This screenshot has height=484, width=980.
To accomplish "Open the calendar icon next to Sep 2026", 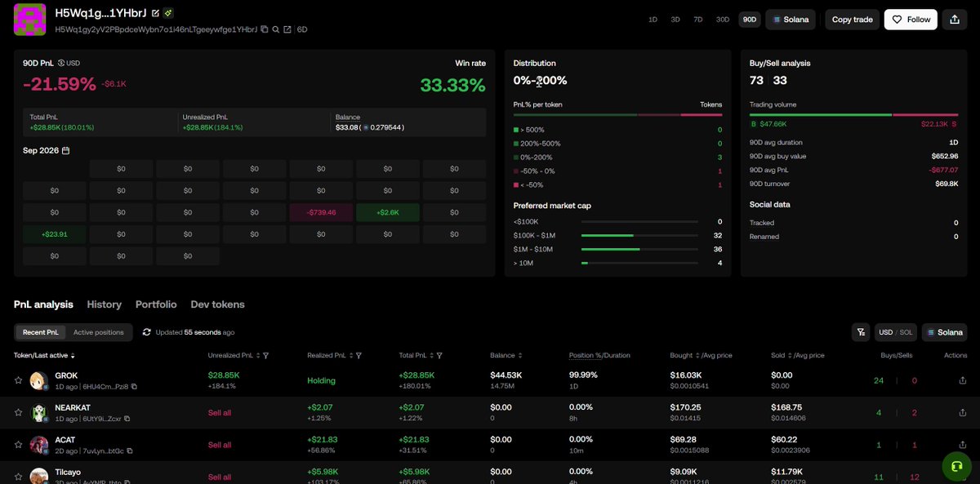I will 65,150.
